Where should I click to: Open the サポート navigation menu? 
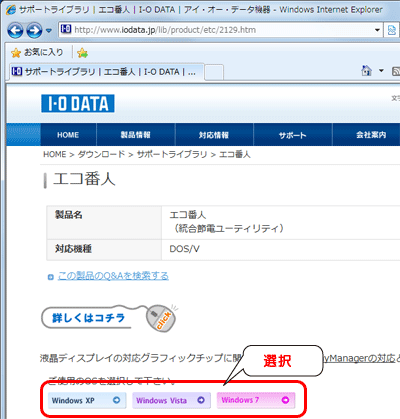coord(293,135)
